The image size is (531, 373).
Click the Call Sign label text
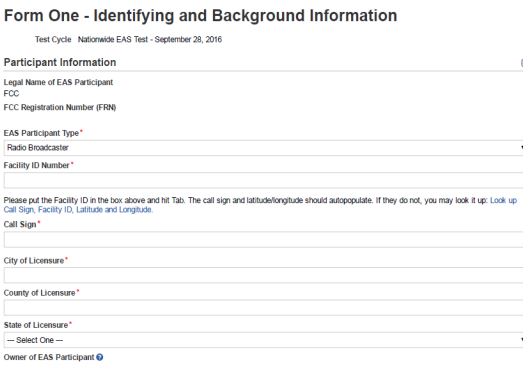[20, 225]
